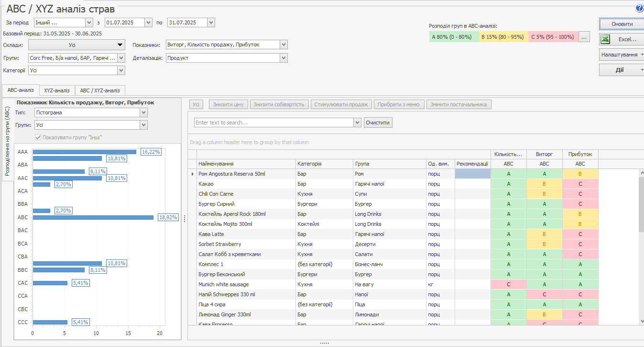The width and height of the screenshot is (644, 347).
Task: Switch to the XYZ-аналіз tab
Action: click(x=57, y=90)
